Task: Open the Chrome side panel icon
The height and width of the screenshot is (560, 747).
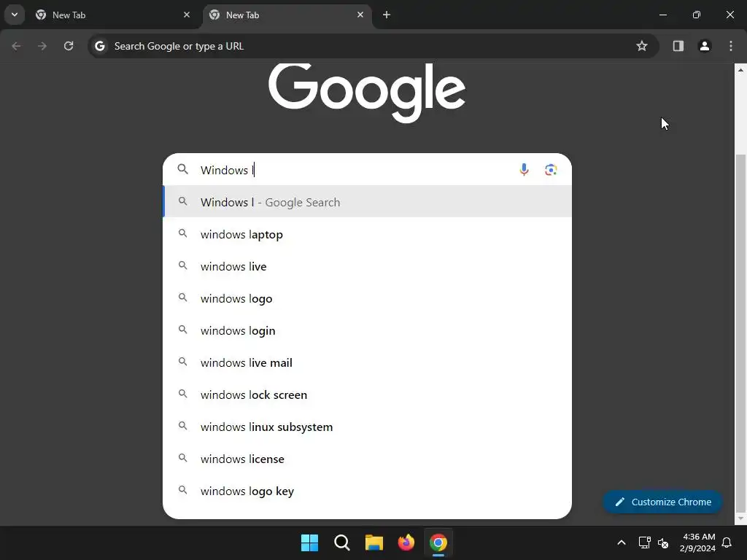Action: coord(678,46)
